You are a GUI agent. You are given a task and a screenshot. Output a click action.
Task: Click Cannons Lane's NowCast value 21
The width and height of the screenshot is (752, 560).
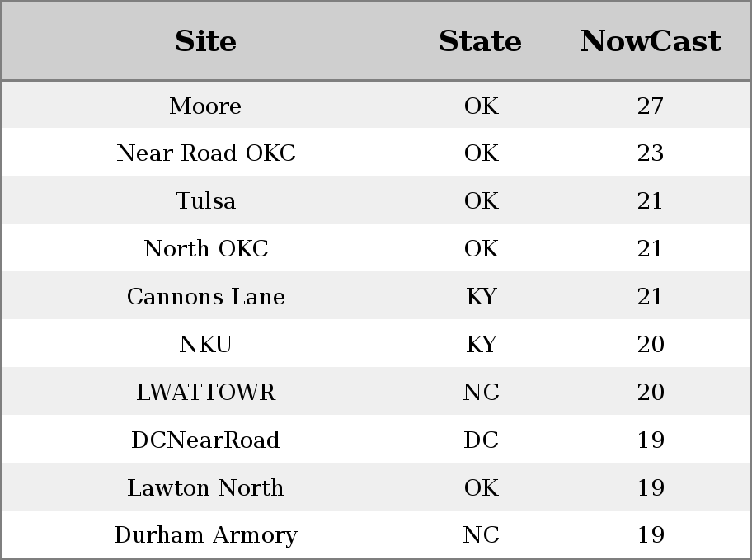651,296
